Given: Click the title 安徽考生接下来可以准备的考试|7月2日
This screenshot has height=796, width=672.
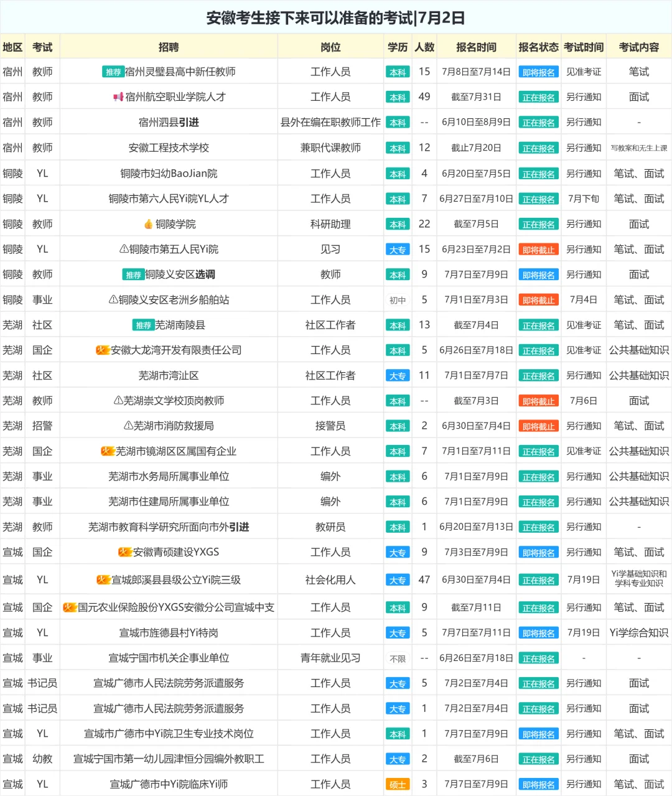Looking at the screenshot, I should coord(336,18).
